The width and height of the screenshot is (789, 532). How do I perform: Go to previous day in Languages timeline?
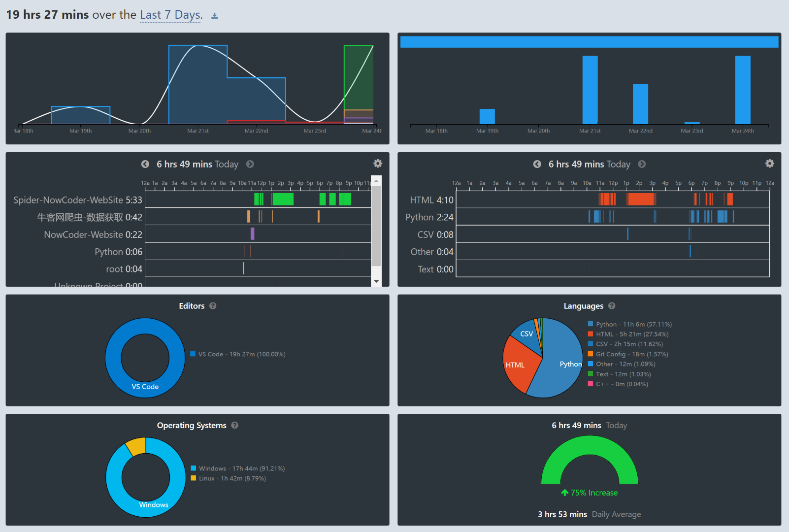[537, 164]
